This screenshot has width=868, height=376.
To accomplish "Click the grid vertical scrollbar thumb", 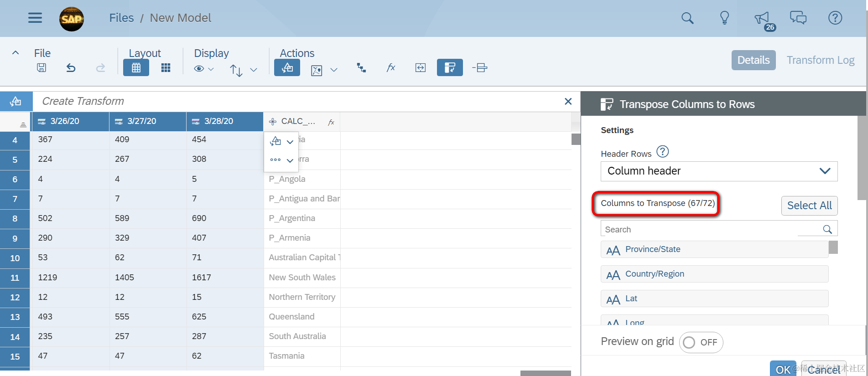I will (576, 139).
